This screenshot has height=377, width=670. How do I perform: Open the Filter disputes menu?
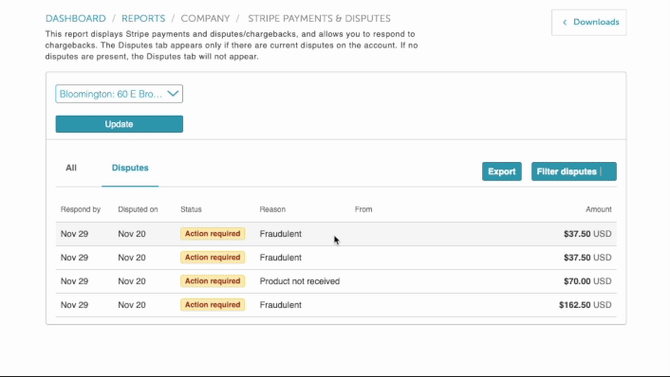(x=574, y=171)
